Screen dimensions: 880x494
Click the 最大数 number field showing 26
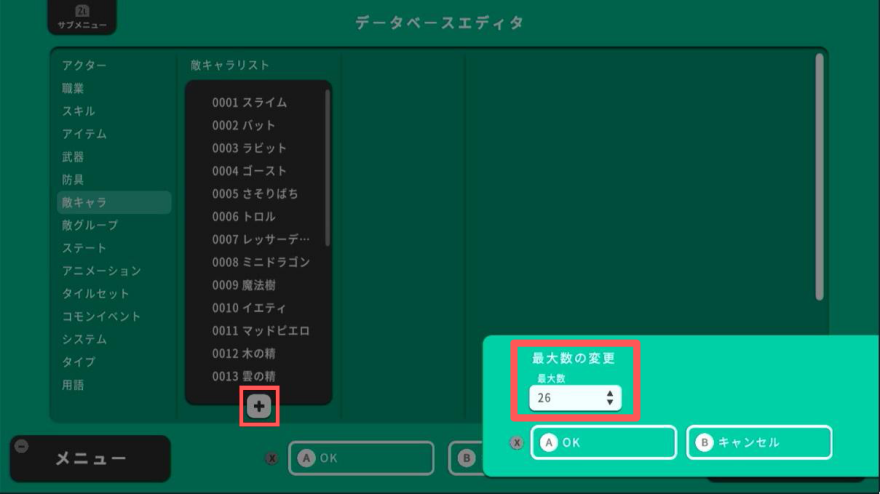[565, 398]
